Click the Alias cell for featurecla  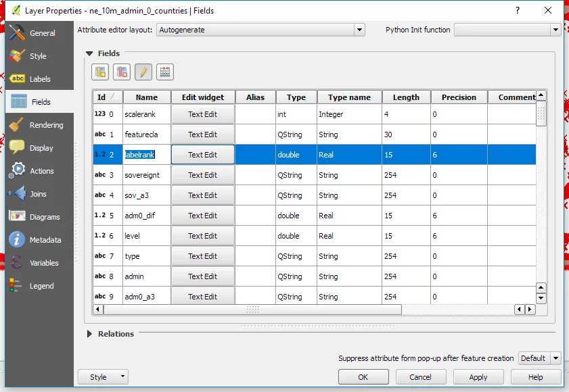coord(256,134)
